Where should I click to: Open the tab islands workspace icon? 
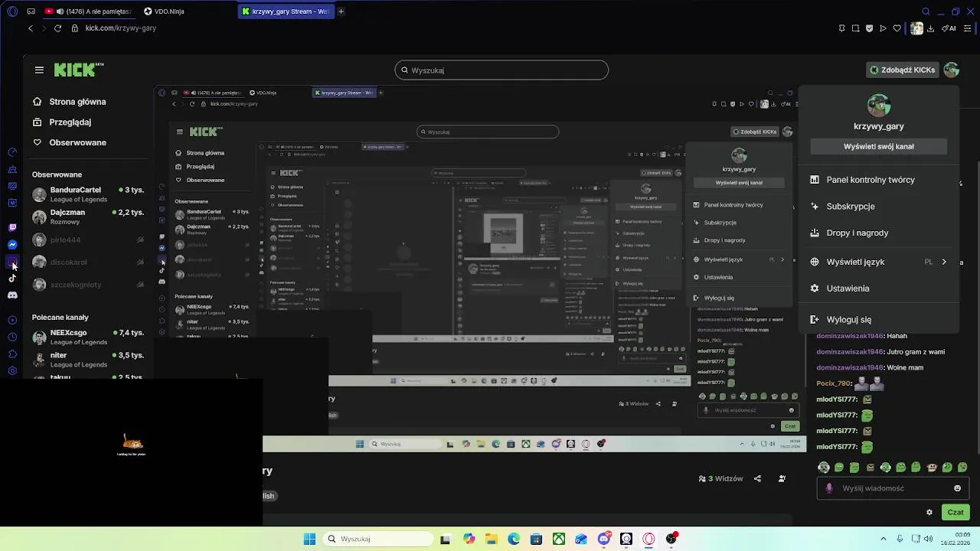click(31, 11)
